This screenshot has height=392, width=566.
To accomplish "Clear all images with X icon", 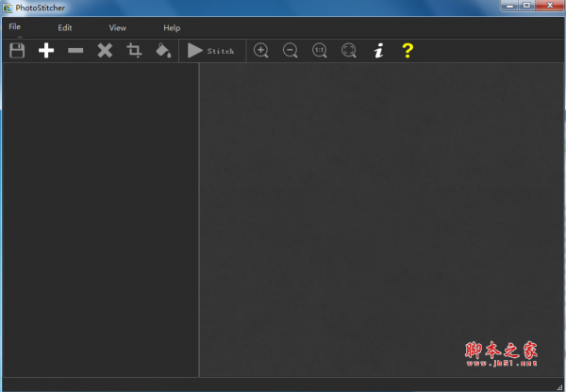I will [105, 51].
